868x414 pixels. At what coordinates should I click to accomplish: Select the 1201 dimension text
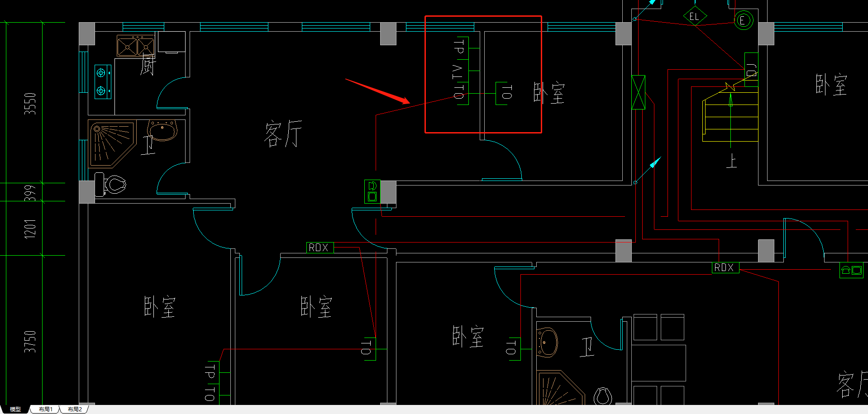coord(30,229)
